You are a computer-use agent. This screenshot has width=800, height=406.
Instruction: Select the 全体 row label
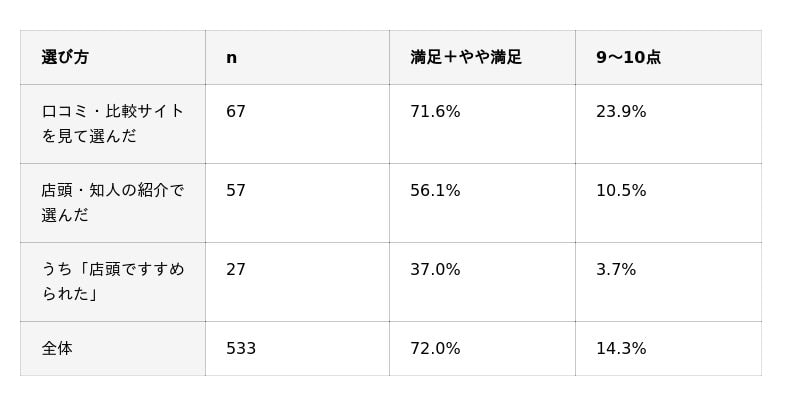[x=113, y=348]
